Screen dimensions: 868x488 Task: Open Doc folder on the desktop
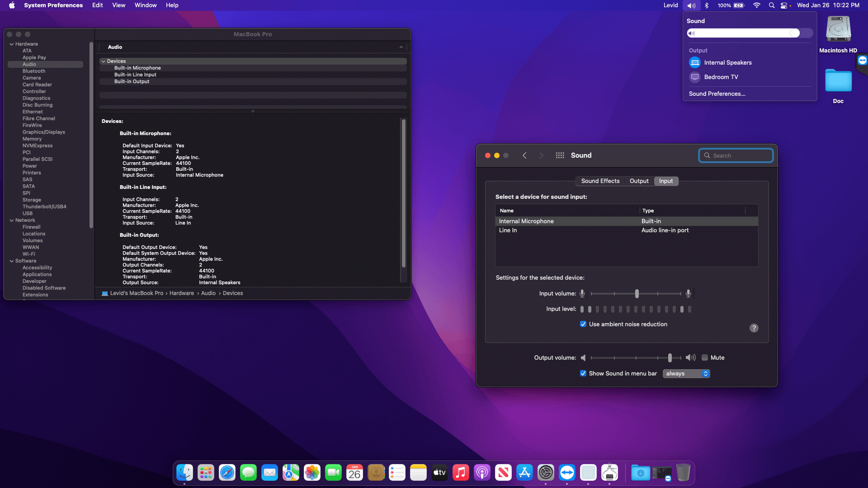[x=838, y=81]
